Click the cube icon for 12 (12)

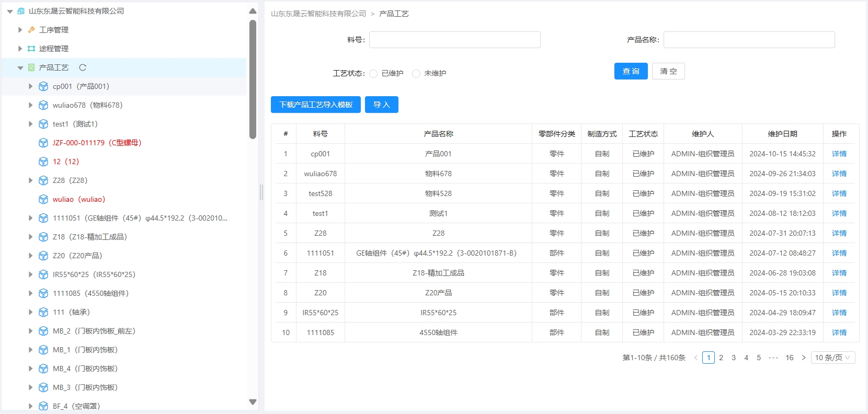pos(43,162)
